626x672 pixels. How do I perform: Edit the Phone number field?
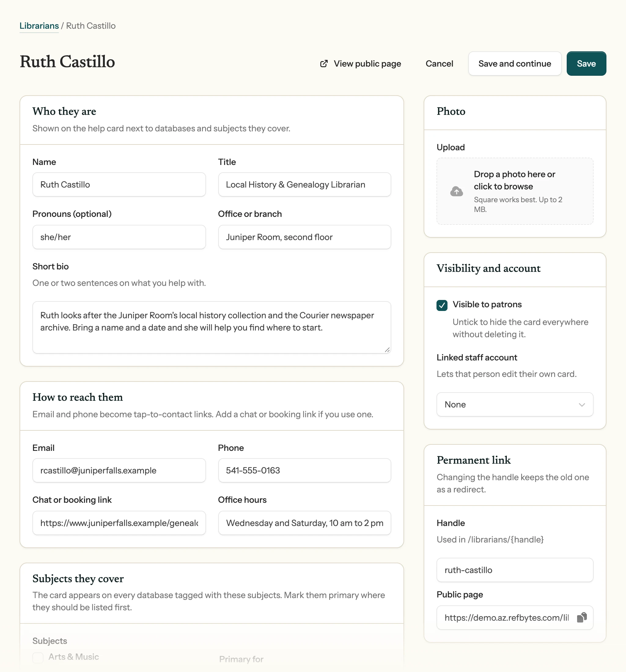coord(304,470)
